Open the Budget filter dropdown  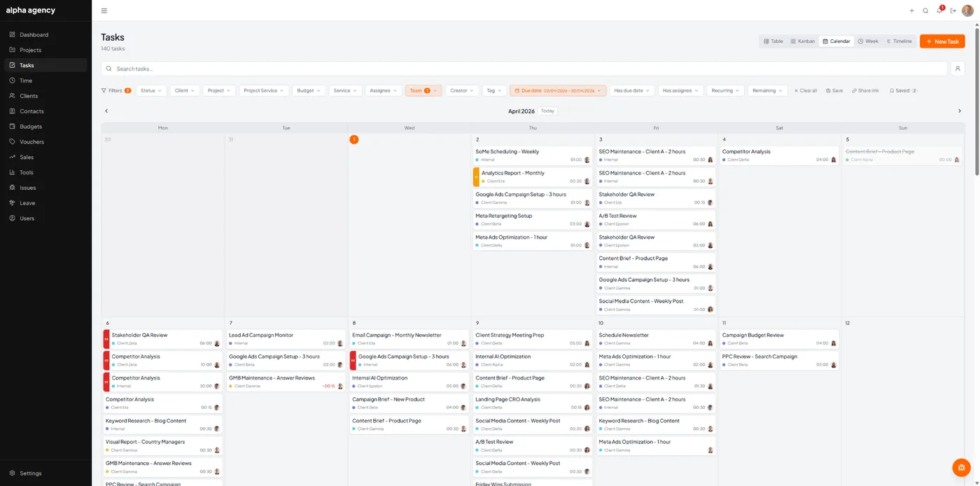point(309,90)
